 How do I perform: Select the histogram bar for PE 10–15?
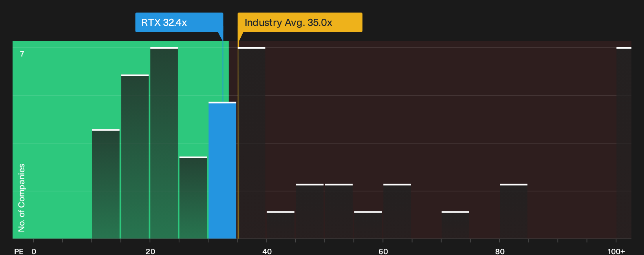pyautogui.click(x=106, y=184)
